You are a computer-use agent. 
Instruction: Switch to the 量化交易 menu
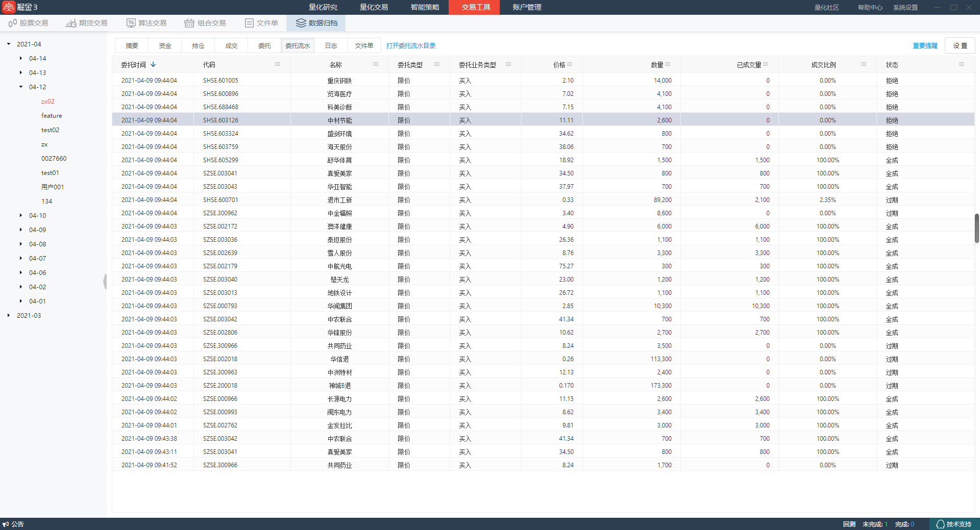(x=374, y=7)
